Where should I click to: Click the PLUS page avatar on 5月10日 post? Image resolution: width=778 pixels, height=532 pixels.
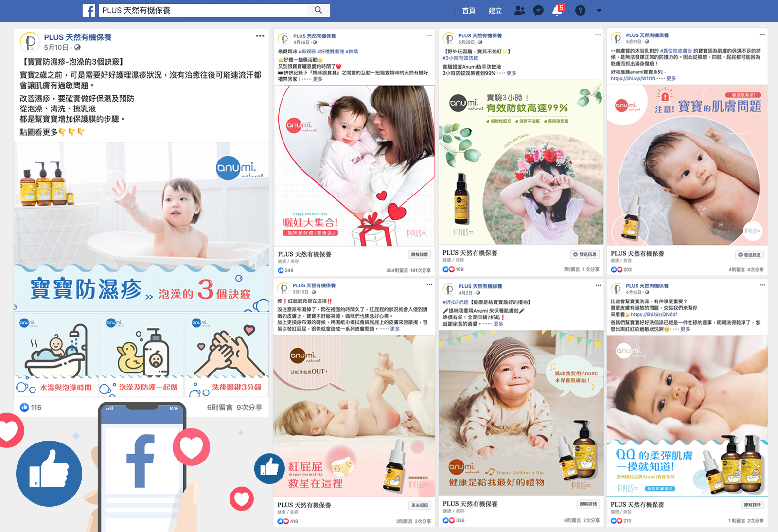[30, 42]
